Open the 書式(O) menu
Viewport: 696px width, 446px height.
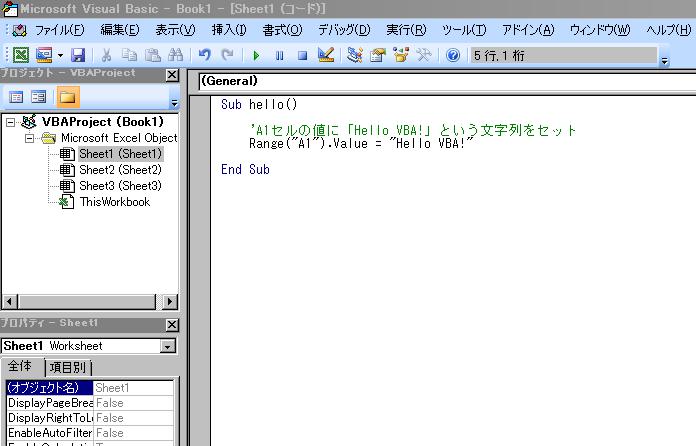(x=282, y=30)
